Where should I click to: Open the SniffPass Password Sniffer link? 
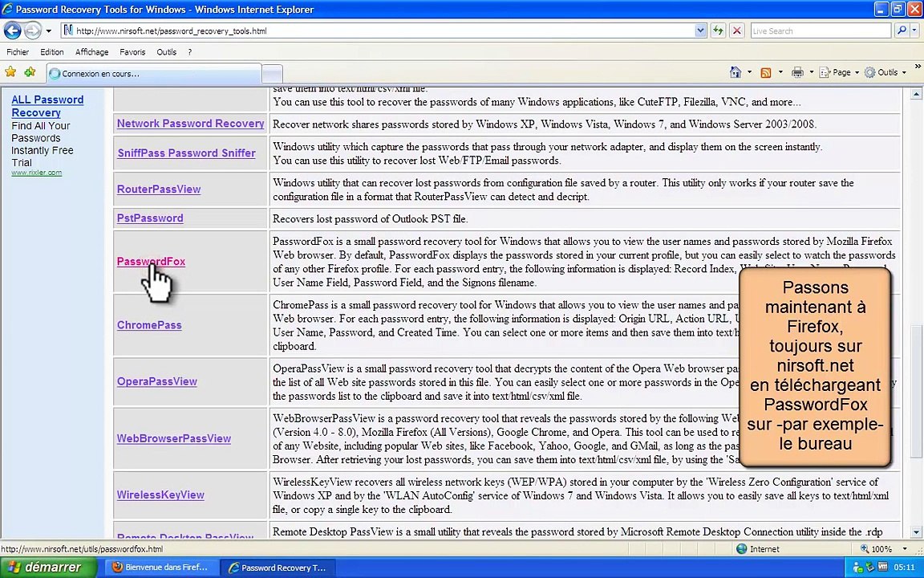click(x=186, y=153)
